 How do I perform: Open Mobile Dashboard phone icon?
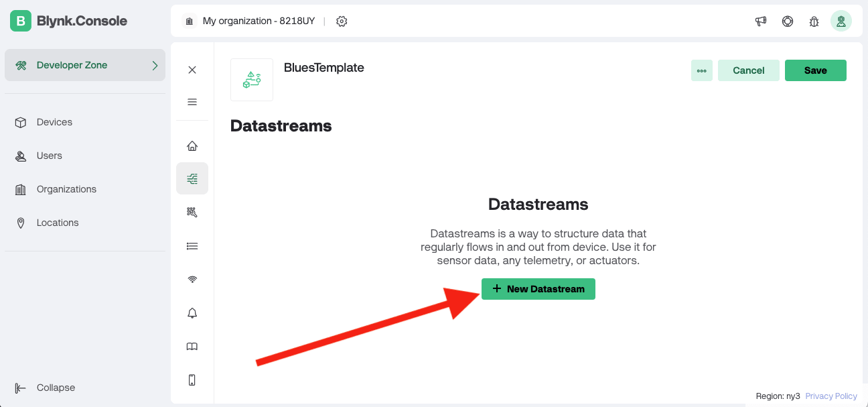tap(192, 380)
